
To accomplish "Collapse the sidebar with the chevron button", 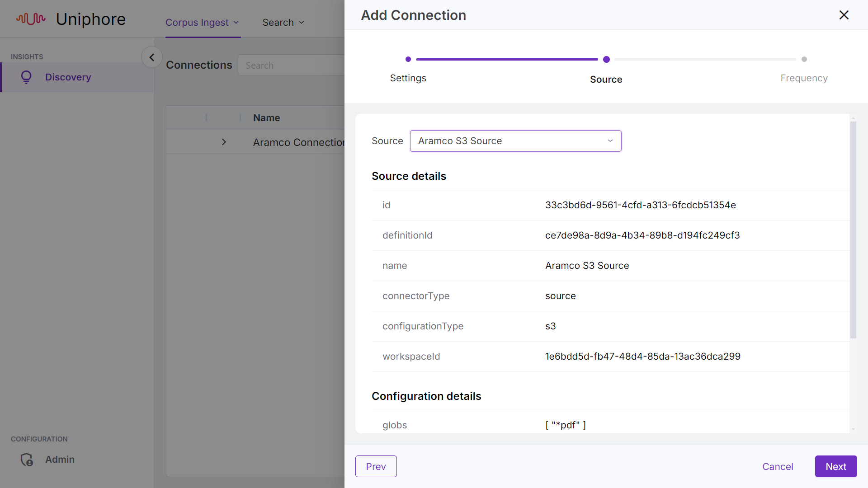I will click(x=152, y=57).
